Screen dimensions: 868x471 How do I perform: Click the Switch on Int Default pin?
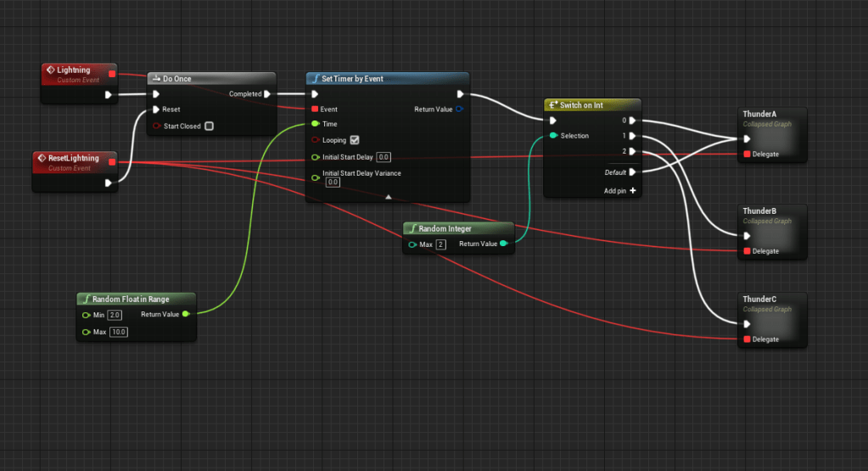point(632,171)
